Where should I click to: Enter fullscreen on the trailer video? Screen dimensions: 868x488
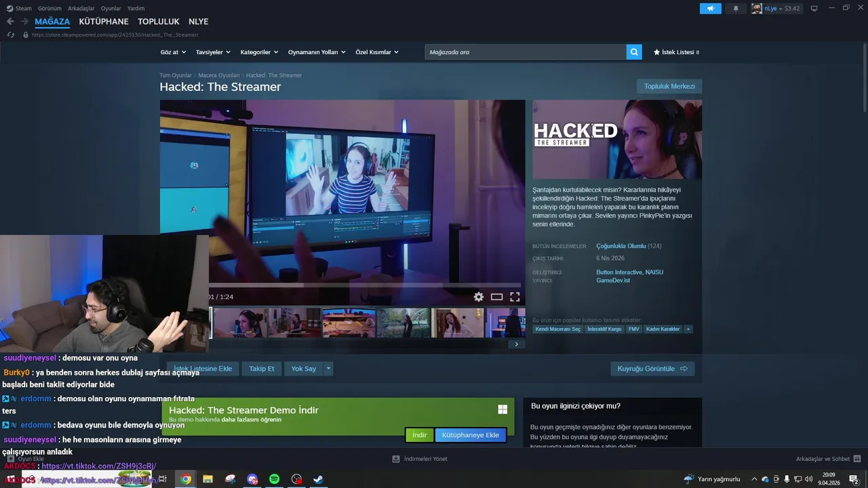coord(515,297)
